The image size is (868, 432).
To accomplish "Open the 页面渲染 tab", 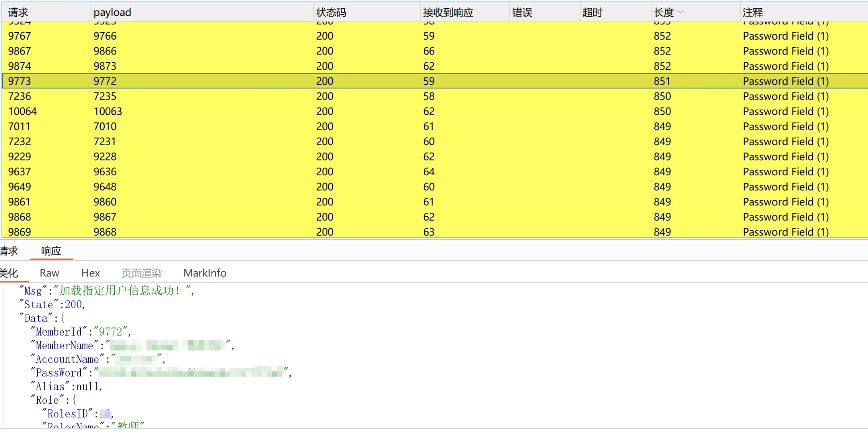I will click(141, 273).
